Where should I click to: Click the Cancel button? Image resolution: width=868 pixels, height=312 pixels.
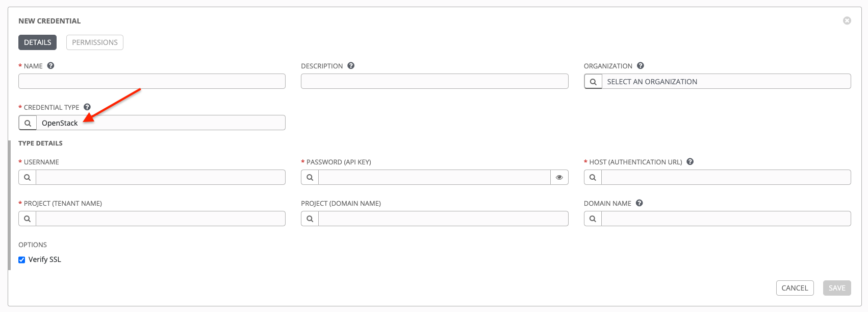795,288
